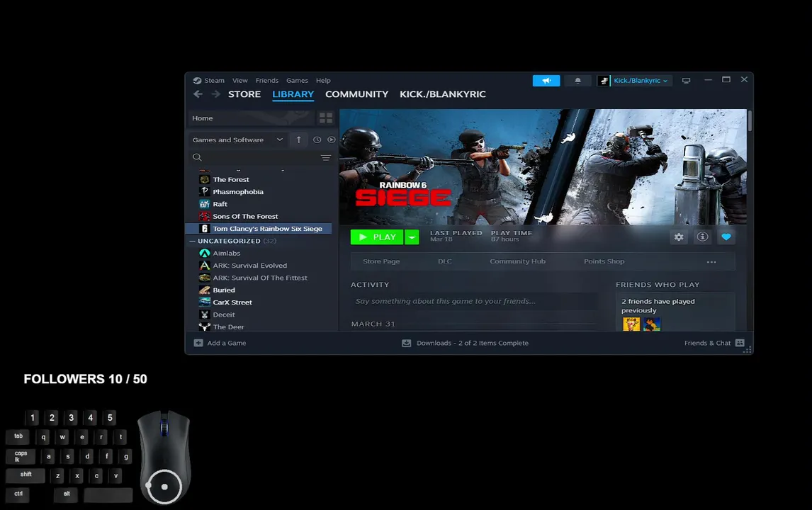Click the Raft game icon
Viewport: 812px width, 510px height.
click(x=205, y=204)
